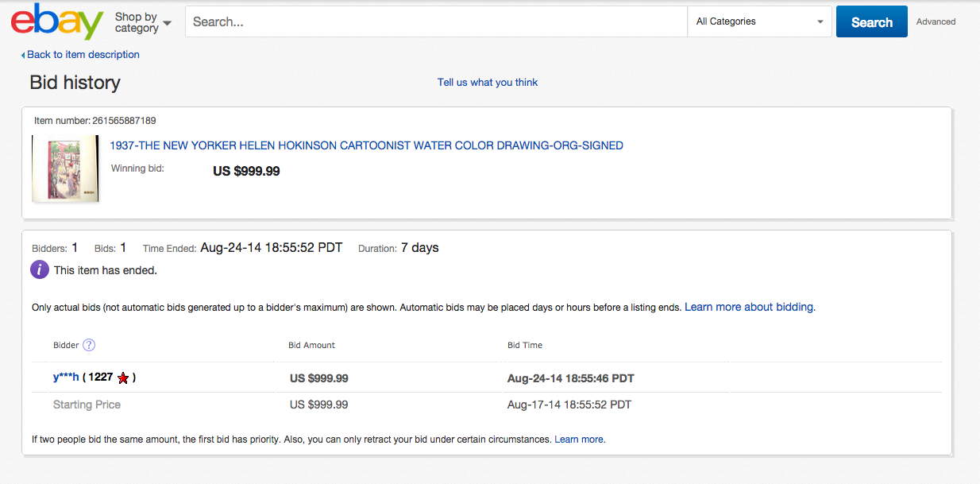The image size is (980, 484).
Task: Click the feedback score 1227
Action: coord(101,378)
